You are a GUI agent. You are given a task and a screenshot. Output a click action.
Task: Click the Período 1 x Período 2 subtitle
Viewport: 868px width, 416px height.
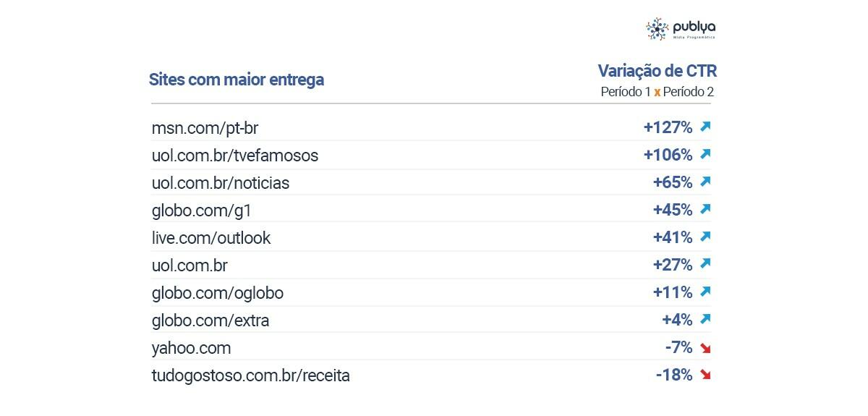pos(658,93)
